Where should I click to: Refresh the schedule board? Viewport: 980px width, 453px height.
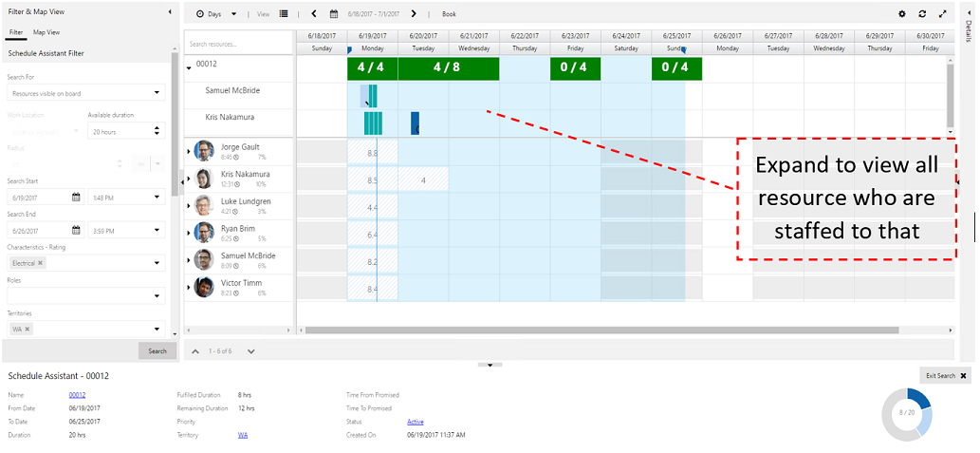[x=922, y=14]
